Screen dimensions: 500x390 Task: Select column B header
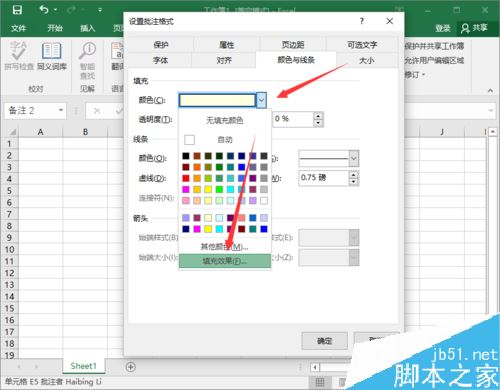click(x=85, y=132)
